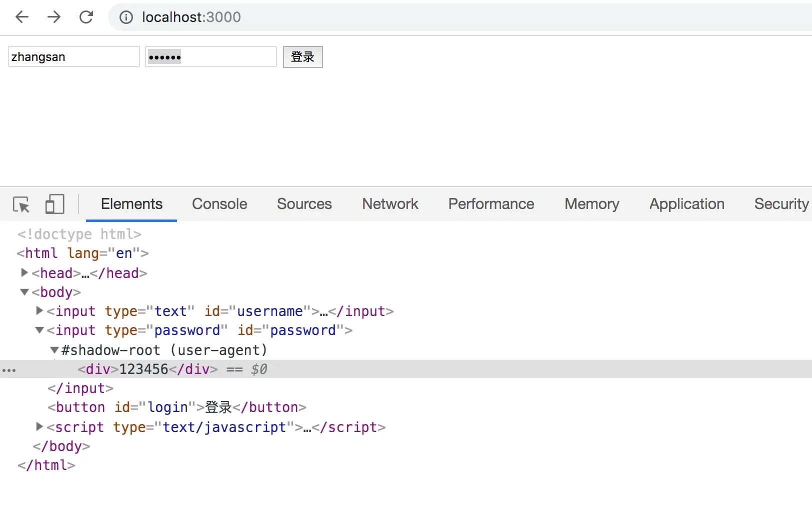Image resolution: width=812 pixels, height=515 pixels.
Task: Go back to the previous page
Action: tap(22, 17)
